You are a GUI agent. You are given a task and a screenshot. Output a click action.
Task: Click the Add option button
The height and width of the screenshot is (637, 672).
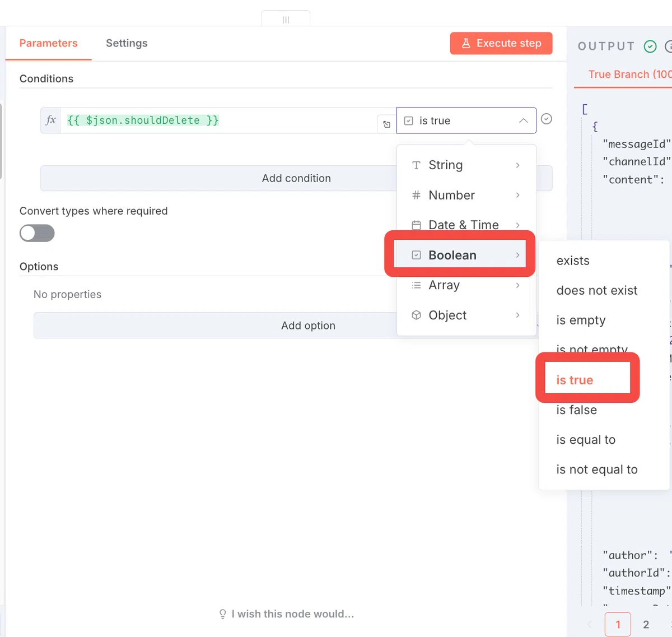[215, 326]
